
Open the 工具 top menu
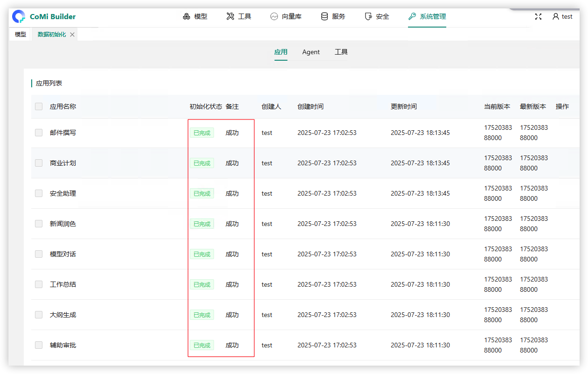[x=239, y=16]
